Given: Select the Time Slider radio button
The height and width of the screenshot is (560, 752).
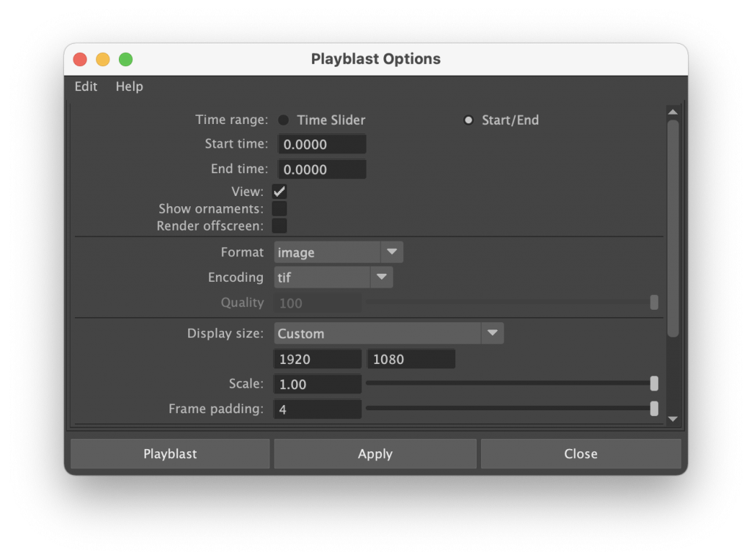Looking at the screenshot, I should 283,120.
